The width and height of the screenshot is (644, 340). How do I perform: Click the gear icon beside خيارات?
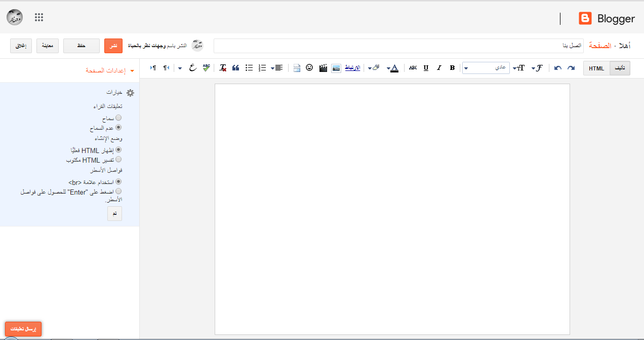click(130, 93)
